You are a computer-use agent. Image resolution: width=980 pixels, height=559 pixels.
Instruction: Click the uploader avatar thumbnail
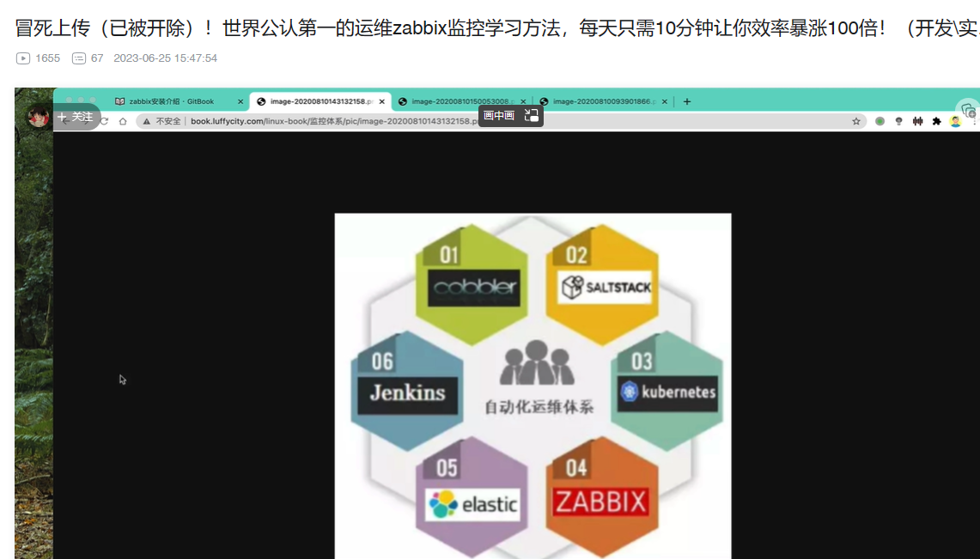pyautogui.click(x=38, y=117)
